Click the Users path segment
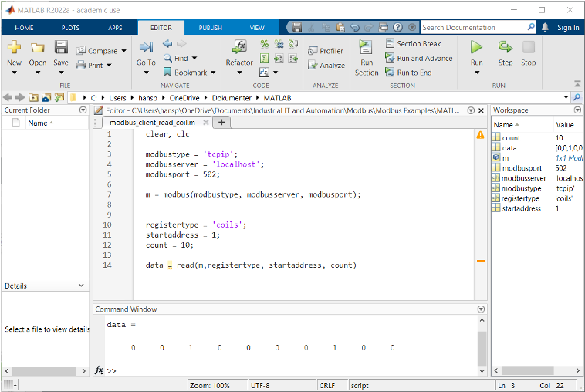This screenshot has width=585, height=392. [x=117, y=98]
